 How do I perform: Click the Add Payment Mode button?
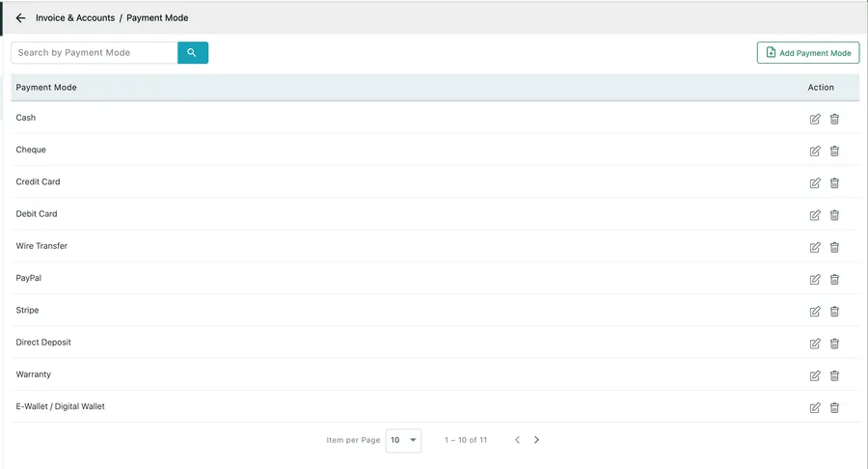point(808,53)
